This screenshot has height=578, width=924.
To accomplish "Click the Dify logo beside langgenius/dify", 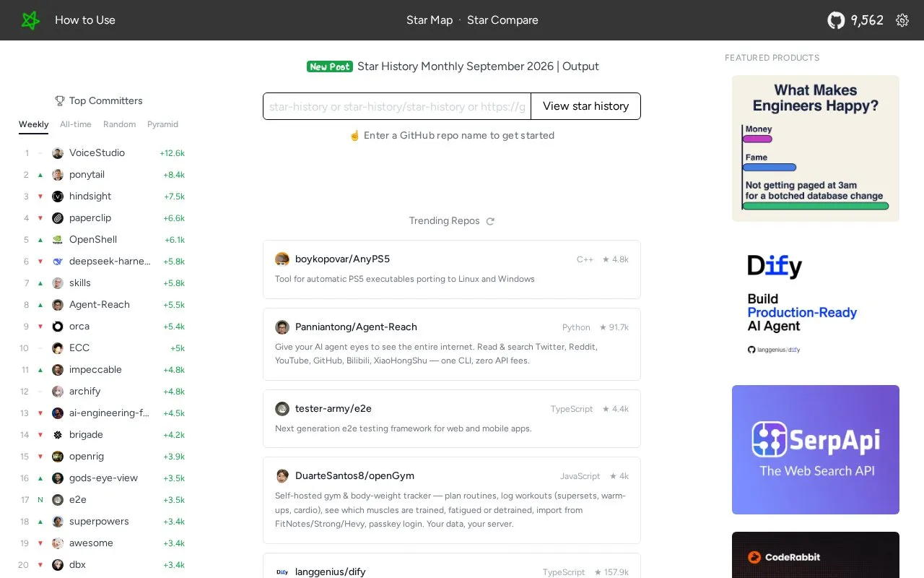I will tap(282, 572).
